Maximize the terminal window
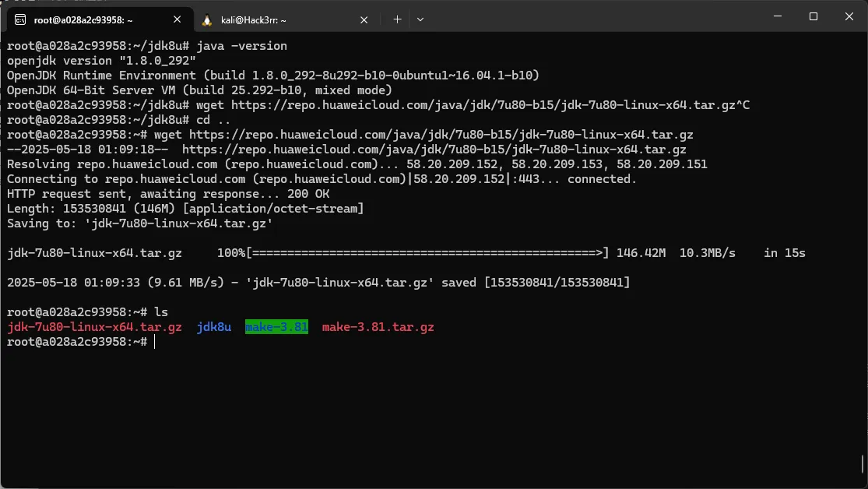The width and height of the screenshot is (868, 489). (814, 16)
